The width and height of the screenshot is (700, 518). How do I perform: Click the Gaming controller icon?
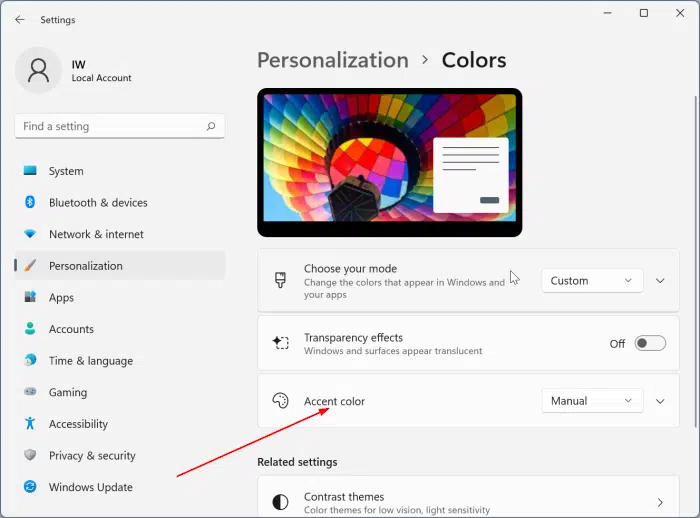pyautogui.click(x=30, y=392)
